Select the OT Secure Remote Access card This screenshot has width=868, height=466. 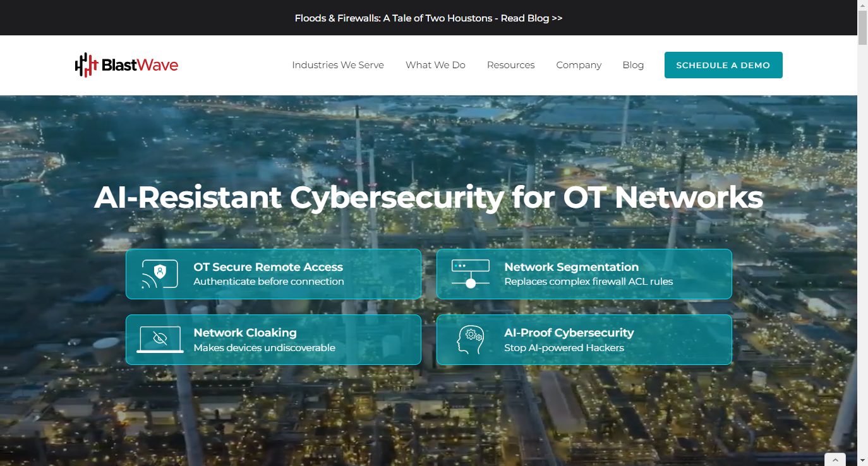tap(274, 273)
